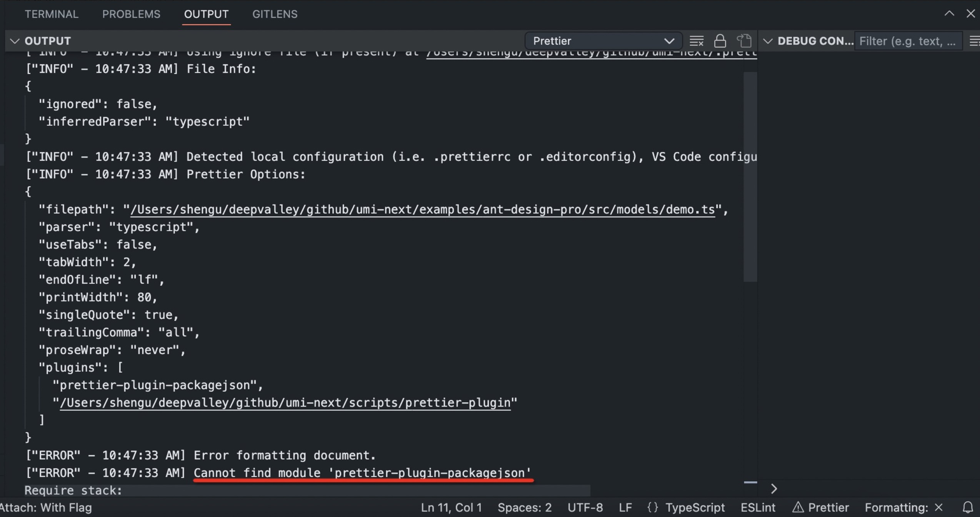Viewport: 980px width, 517px height.
Task: Open the ignore file path link
Action: [591, 54]
